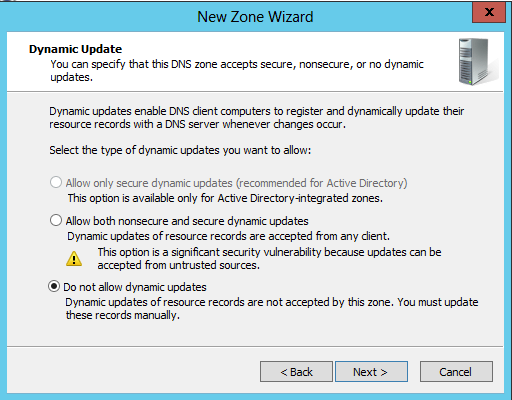Go back with the Back button
512x400 pixels.
pos(296,371)
